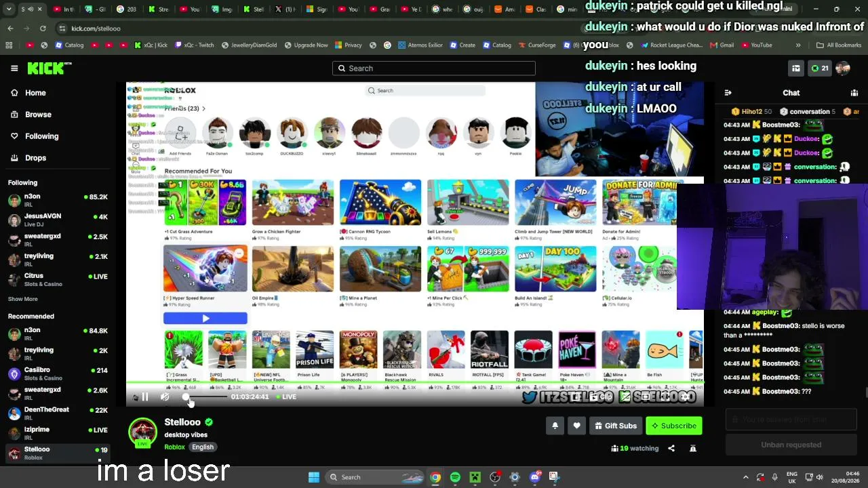
Task: Click the Hiho12 entry in chat leaderboard
Action: (751, 112)
